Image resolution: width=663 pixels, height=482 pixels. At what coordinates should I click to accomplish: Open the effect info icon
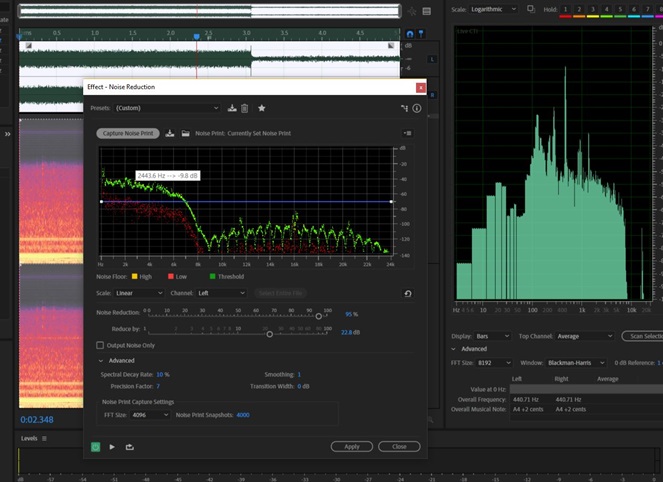pos(416,108)
